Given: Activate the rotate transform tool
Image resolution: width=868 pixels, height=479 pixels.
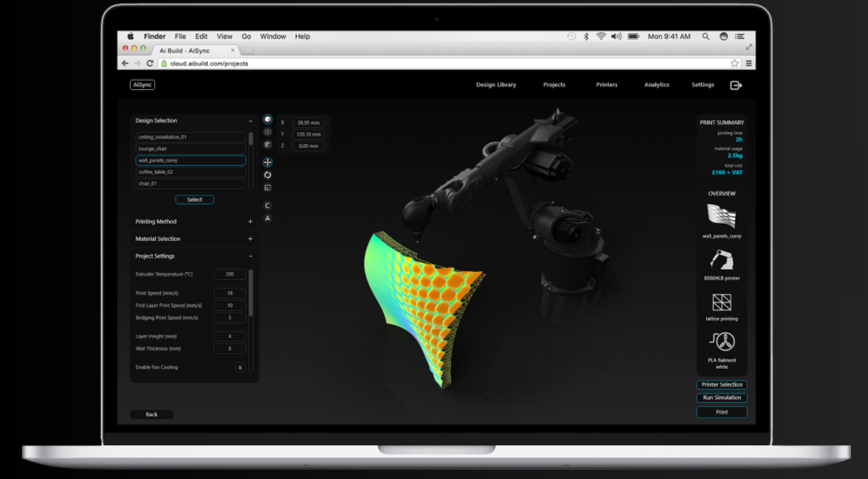Looking at the screenshot, I should [267, 175].
